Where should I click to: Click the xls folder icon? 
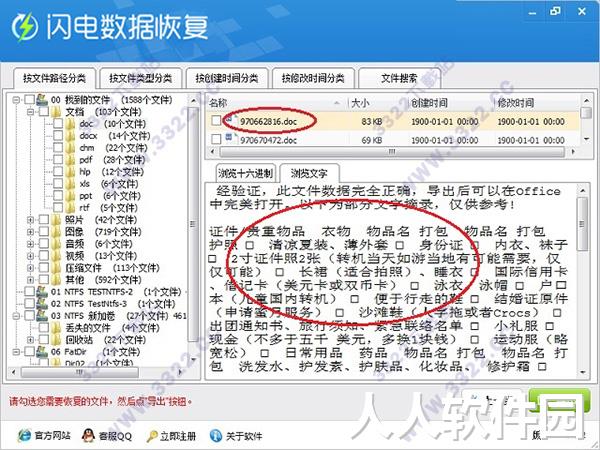[x=70, y=184]
